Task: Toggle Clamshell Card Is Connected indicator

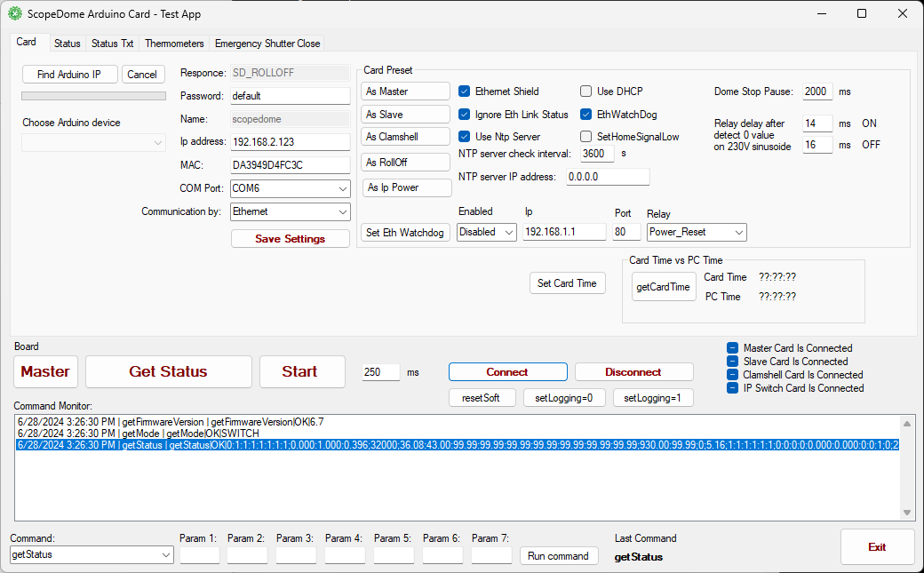Action: (732, 375)
